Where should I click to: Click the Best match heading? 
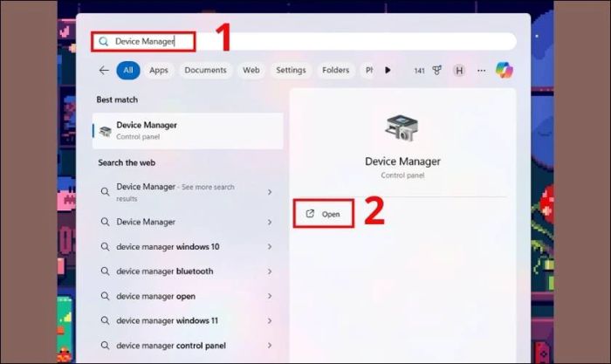[117, 100]
